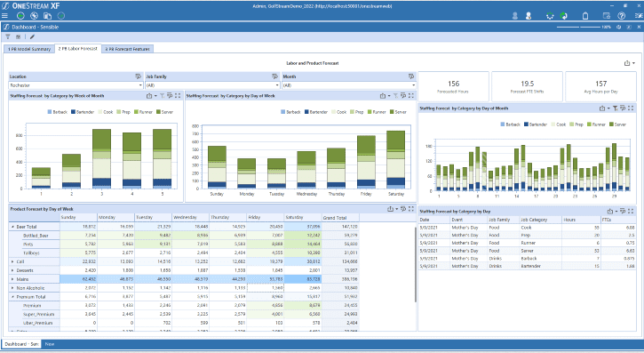This screenshot has width=644, height=353.
Task: Click the white user profile icon in header
Action: point(529,16)
